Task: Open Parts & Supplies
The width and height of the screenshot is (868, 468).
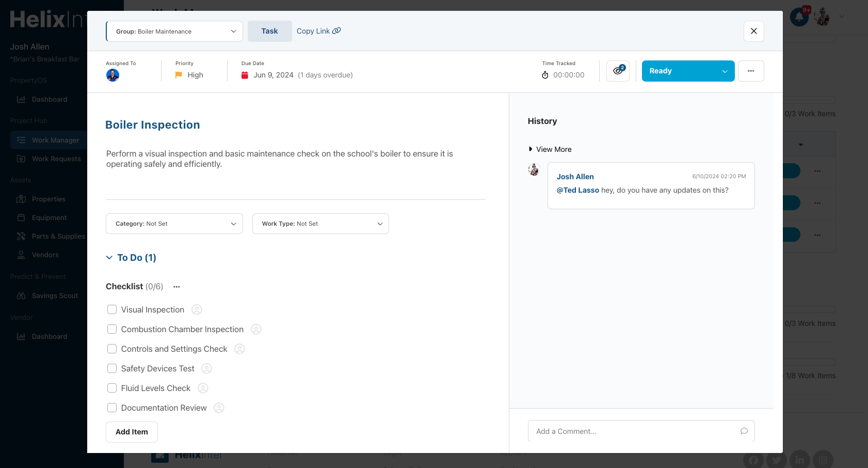Action: click(58, 236)
